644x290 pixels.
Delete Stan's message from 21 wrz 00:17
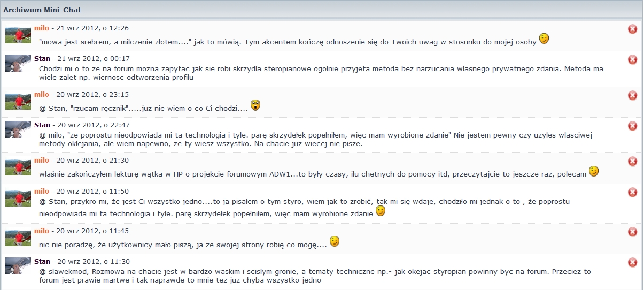(632, 59)
